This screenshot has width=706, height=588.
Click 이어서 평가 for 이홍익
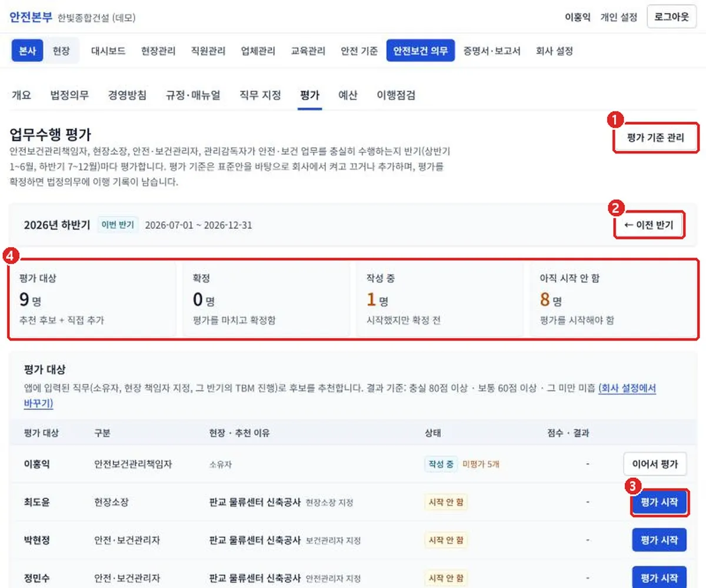click(655, 464)
